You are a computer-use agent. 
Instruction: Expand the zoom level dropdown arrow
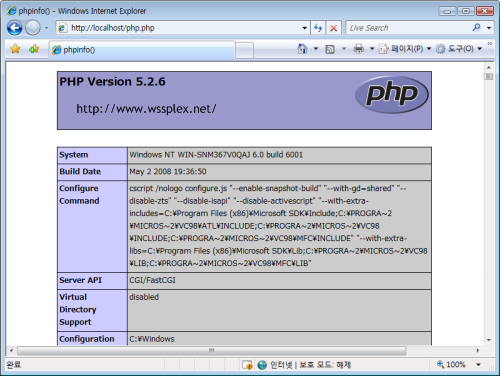tap(478, 365)
